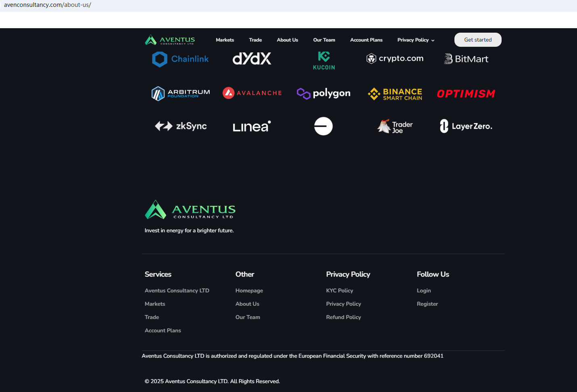Screen dimensions: 577x392
Task: Click the Arbitrum Foundation logo
Action: (181, 94)
